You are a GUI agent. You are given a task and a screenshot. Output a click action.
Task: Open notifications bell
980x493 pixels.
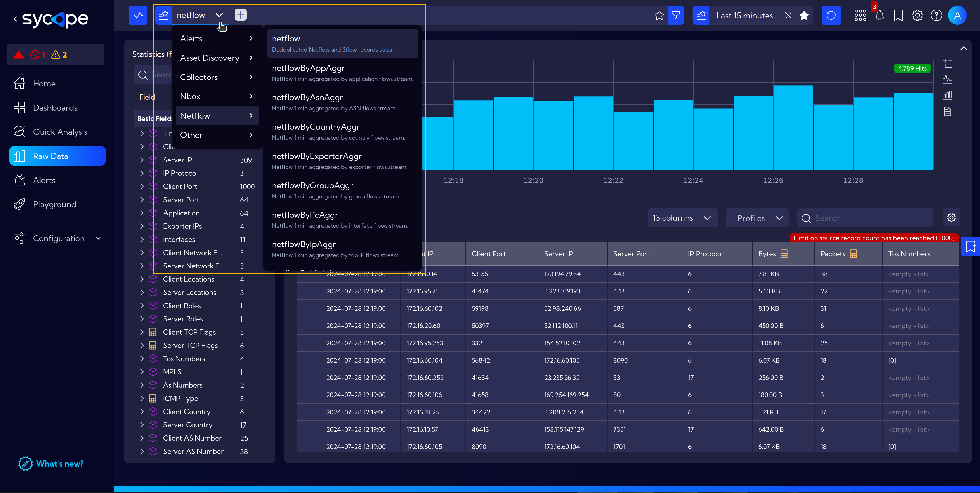click(x=880, y=15)
